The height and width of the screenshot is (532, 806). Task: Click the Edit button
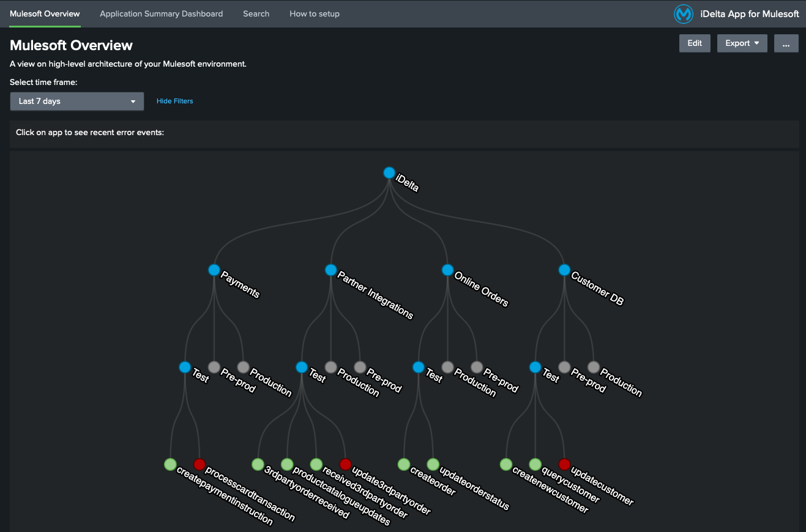[x=695, y=43]
